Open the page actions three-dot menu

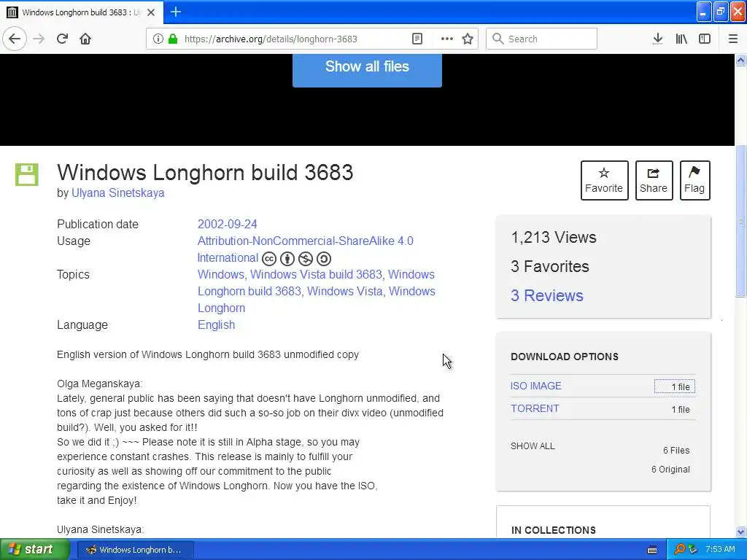pos(447,39)
